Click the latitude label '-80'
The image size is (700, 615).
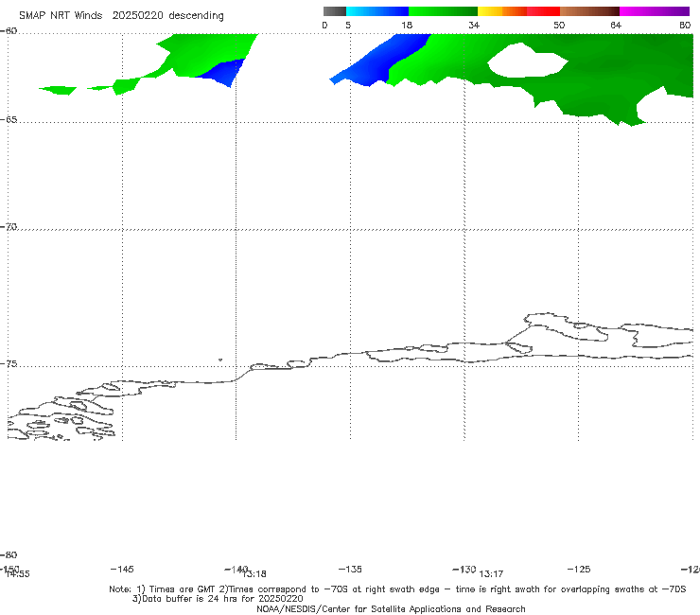click(9, 554)
